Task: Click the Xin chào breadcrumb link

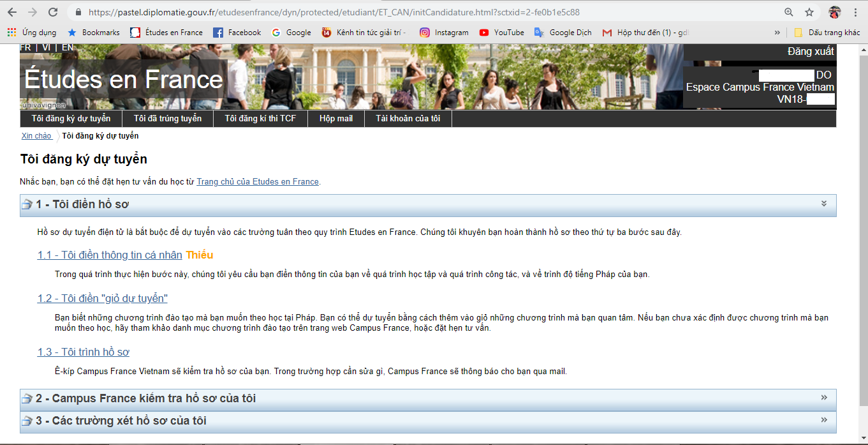Action: (x=36, y=136)
